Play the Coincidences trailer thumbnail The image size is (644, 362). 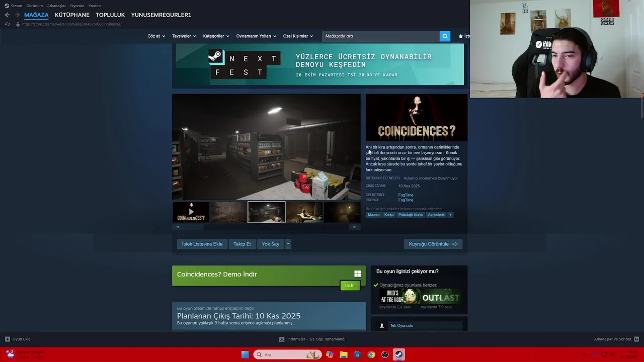click(x=191, y=212)
